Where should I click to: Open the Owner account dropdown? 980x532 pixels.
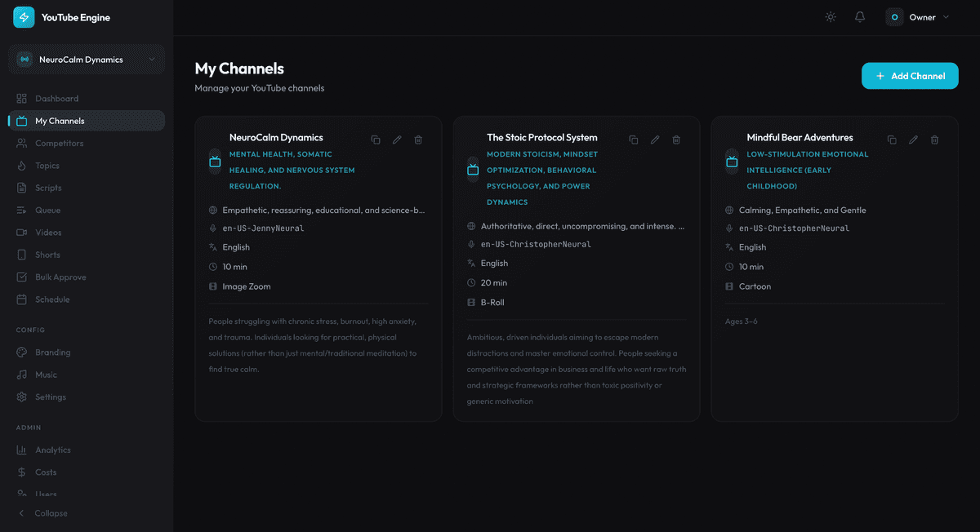[x=919, y=17]
